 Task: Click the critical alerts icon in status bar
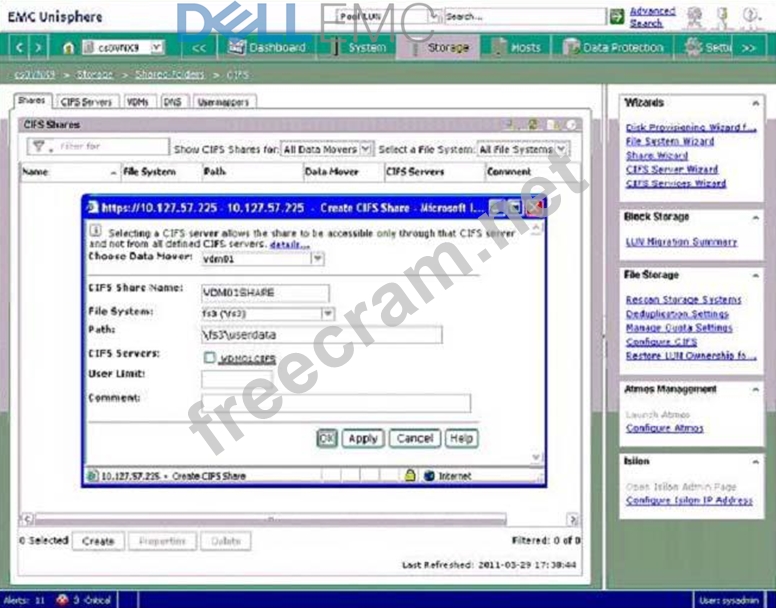(62, 600)
